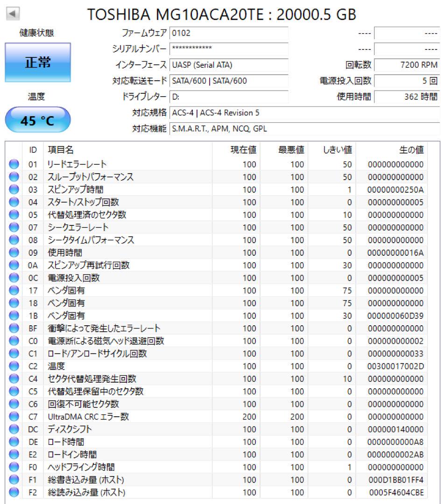Click the 最悪値 column header
The width and height of the screenshot is (444, 504).
(x=284, y=150)
